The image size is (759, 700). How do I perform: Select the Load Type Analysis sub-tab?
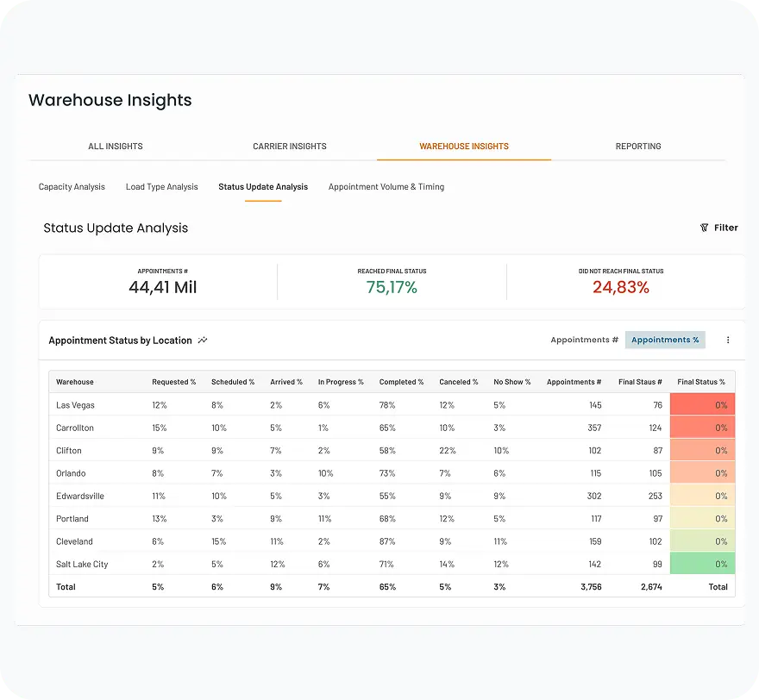161,187
